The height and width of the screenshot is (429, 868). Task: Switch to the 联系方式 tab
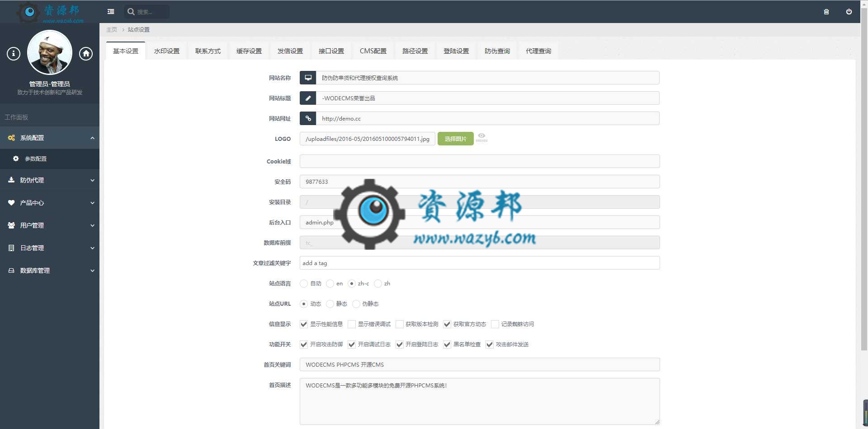point(208,51)
